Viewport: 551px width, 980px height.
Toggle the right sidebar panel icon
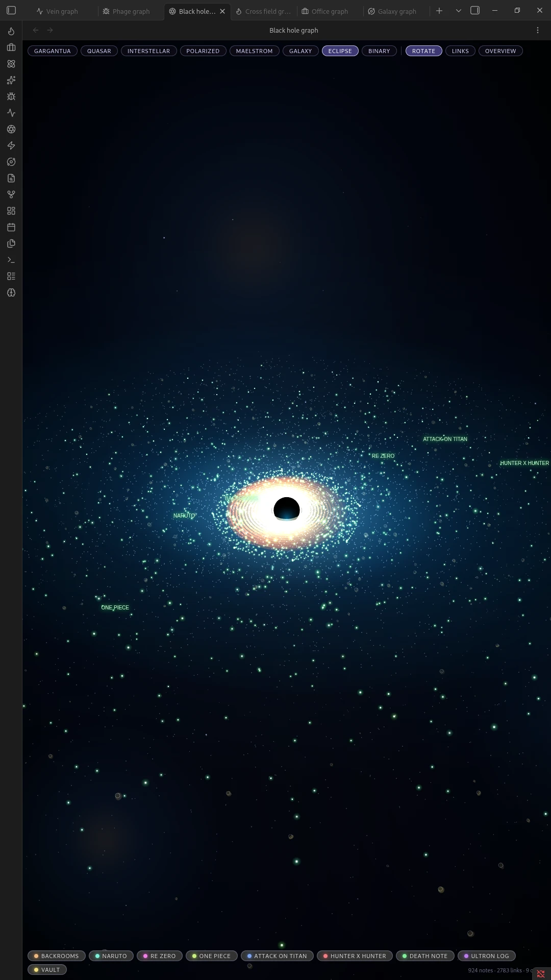pyautogui.click(x=475, y=10)
